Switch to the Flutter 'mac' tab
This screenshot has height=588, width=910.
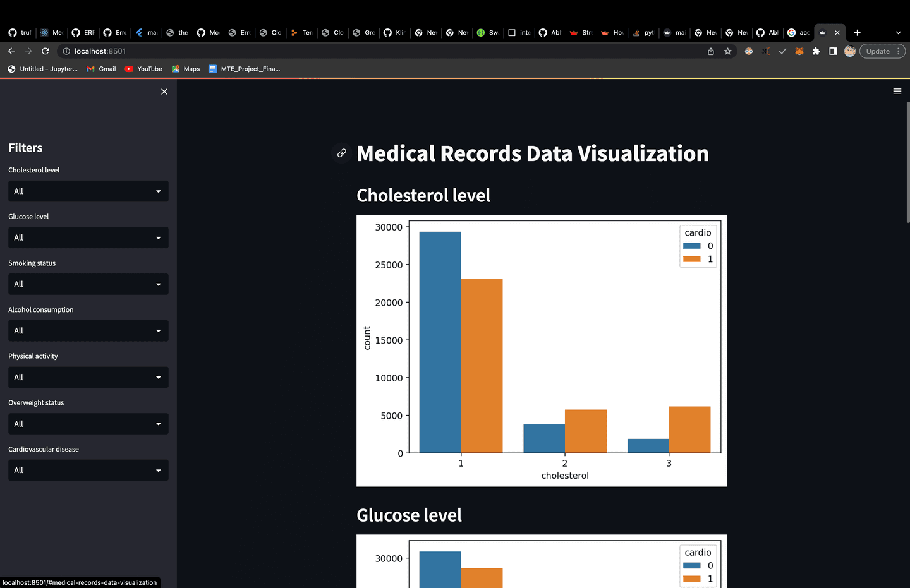pyautogui.click(x=146, y=32)
